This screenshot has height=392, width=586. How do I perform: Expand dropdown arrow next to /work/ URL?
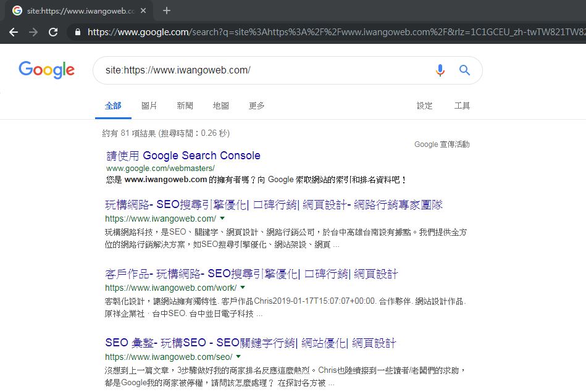point(243,288)
